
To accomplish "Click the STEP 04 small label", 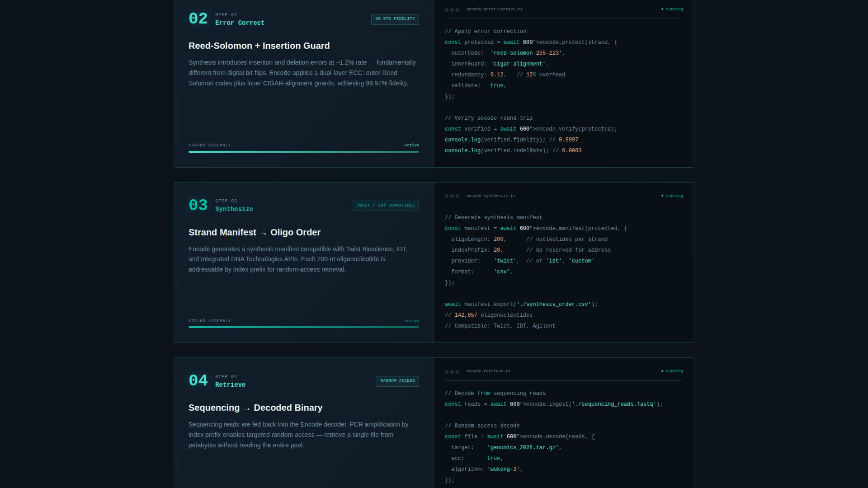I will click(x=226, y=377).
